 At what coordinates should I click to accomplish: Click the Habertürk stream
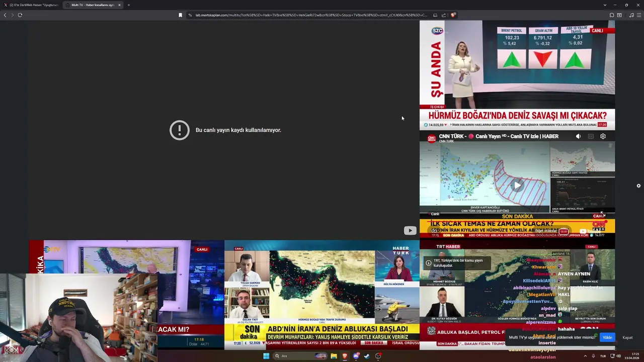(x=322, y=295)
